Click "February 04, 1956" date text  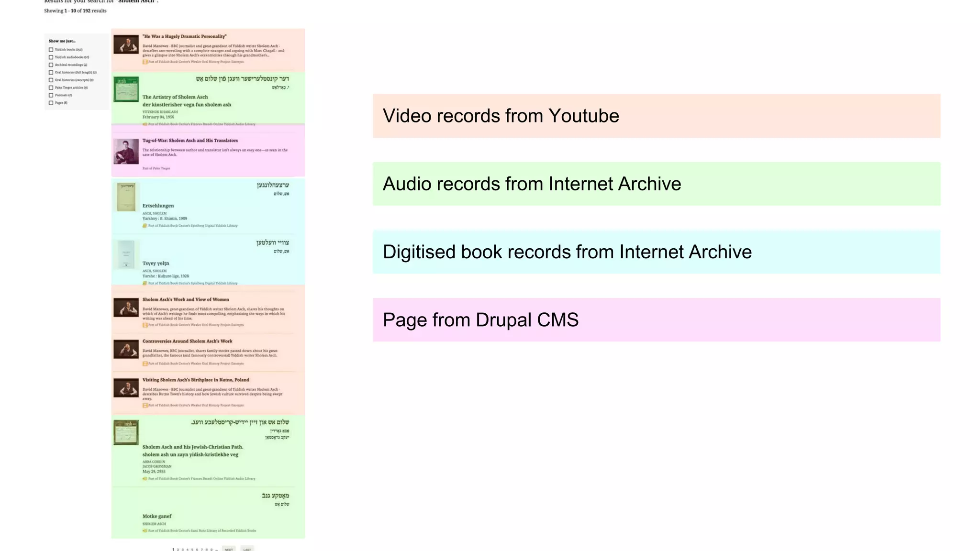click(x=158, y=117)
